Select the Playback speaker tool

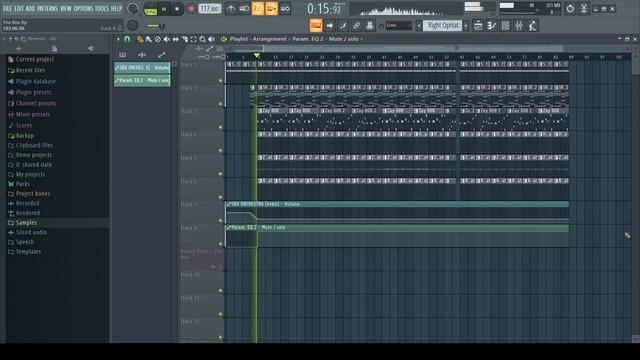pos(211,39)
